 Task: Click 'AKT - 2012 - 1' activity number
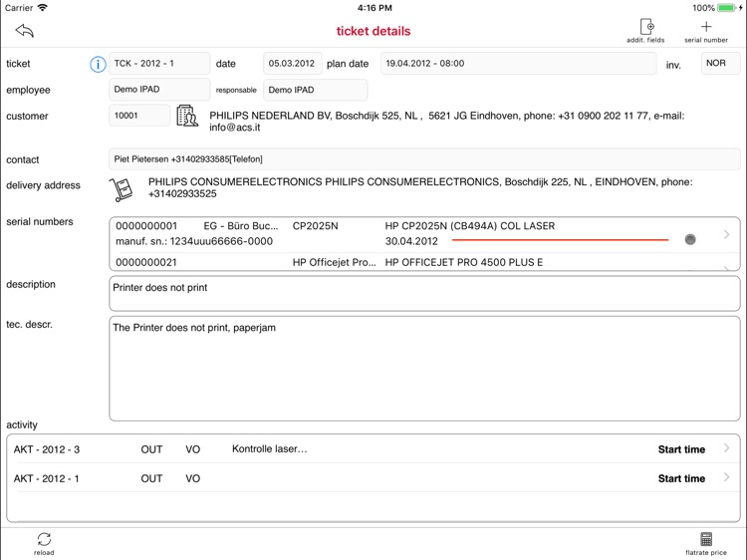click(46, 478)
